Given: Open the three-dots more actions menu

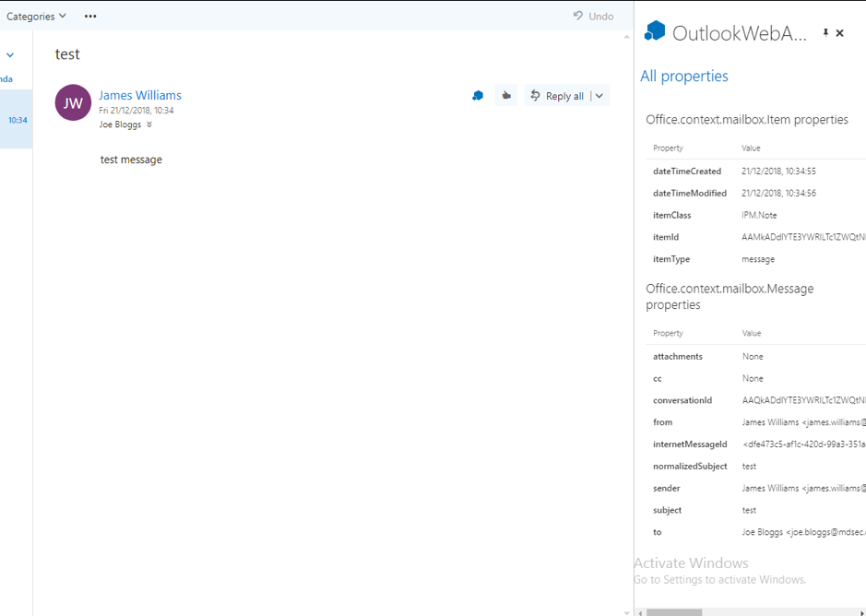Looking at the screenshot, I should click(90, 16).
